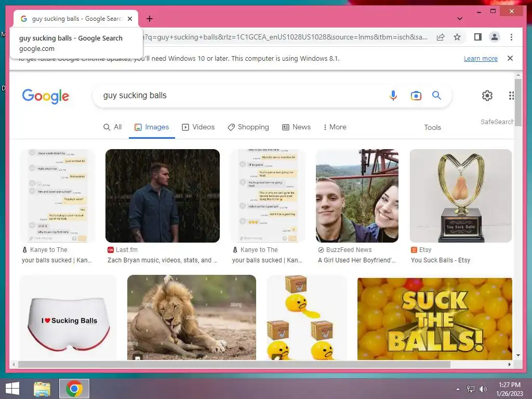Select the Images tab
Image resolution: width=532 pixels, height=399 pixels.
pos(152,127)
